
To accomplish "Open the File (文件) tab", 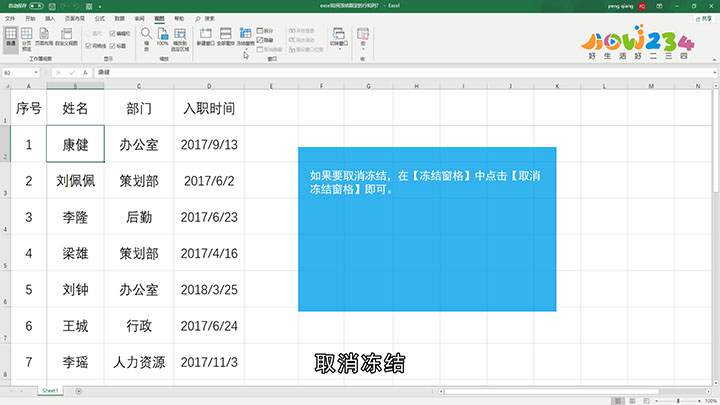I will coord(10,18).
